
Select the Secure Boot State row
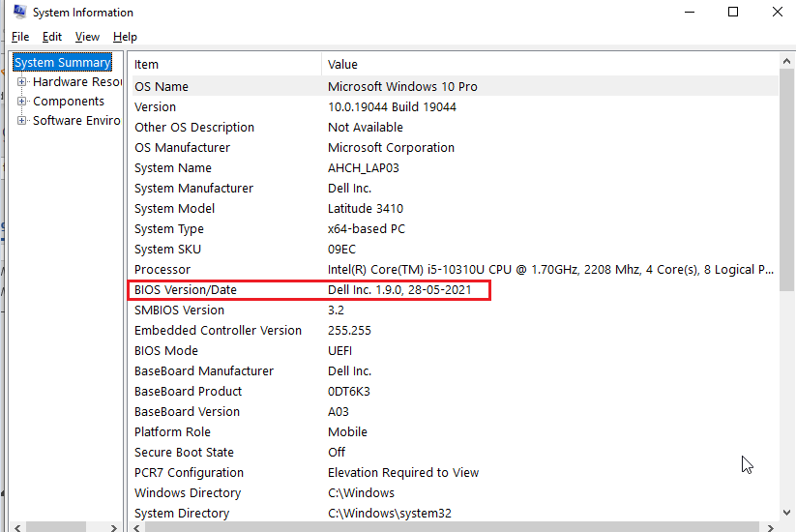coord(455,453)
